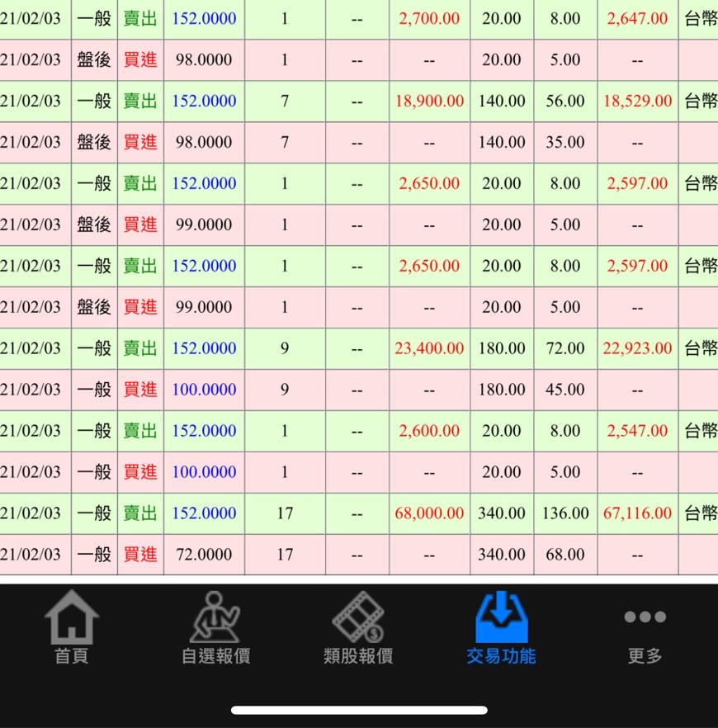Screen dimensions: 718x728
Task: Select the 2,700.00 amount cell
Action: 429,18
